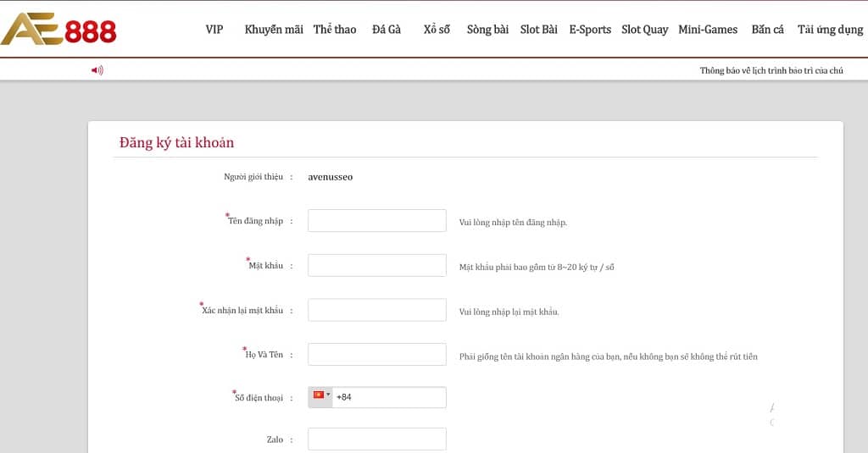This screenshot has height=453, width=868.
Task: Open the Đá Gà section
Action: (387, 30)
